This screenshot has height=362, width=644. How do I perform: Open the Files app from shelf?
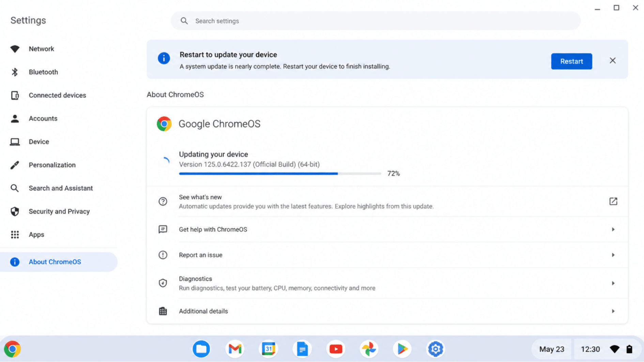click(201, 349)
